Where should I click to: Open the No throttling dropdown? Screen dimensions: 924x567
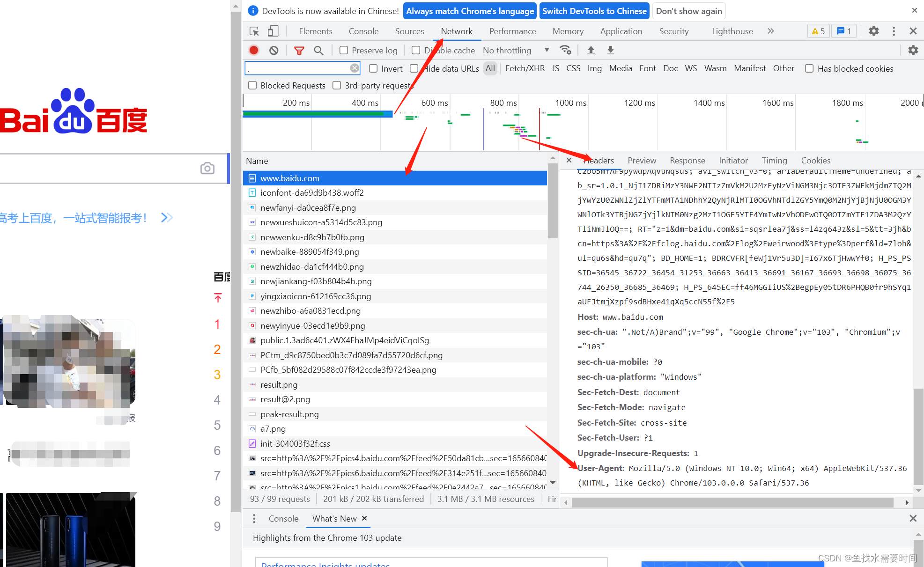point(515,50)
